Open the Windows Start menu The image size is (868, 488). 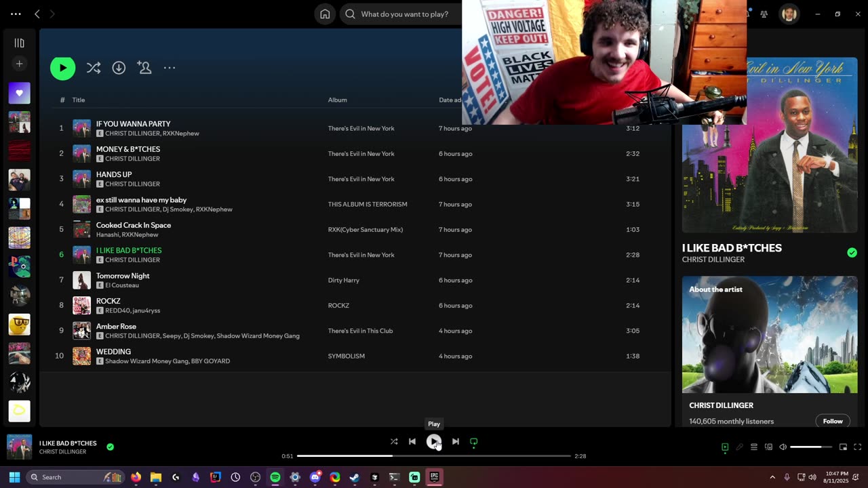(14, 477)
